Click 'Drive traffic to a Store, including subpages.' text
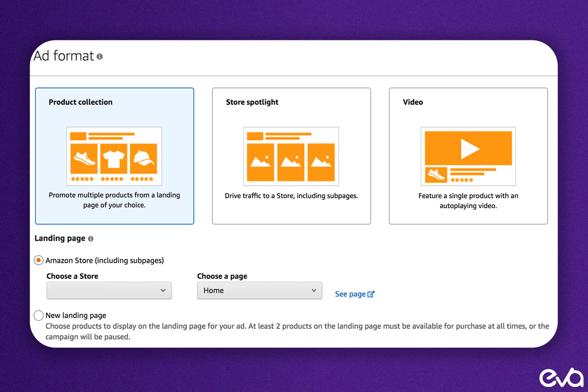588x392 pixels. (x=291, y=196)
